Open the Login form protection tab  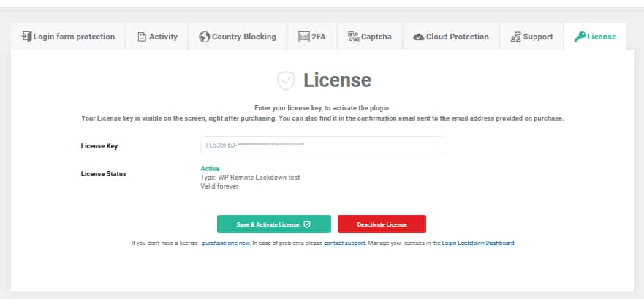68,37
